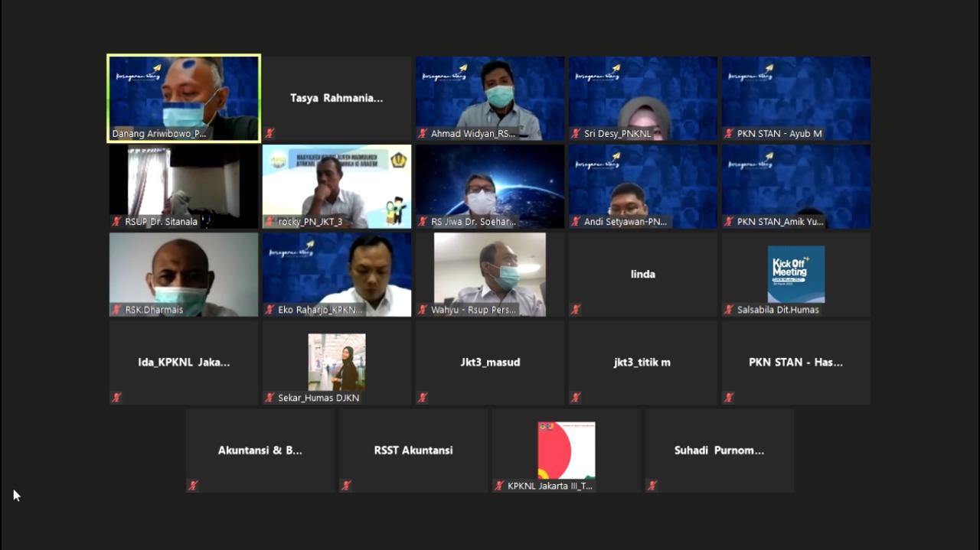Click muted mic icon on Ida_KPKNL Jaka tile

(x=116, y=398)
